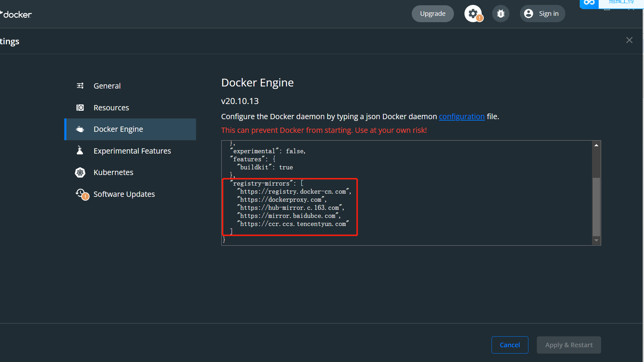Click the "buildkit": true line
644x362 pixels.
click(x=265, y=167)
